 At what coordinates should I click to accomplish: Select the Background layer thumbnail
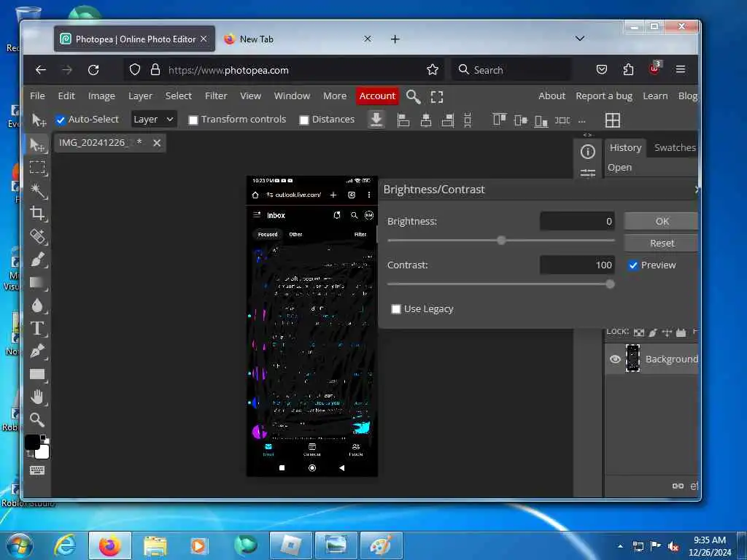click(x=632, y=358)
